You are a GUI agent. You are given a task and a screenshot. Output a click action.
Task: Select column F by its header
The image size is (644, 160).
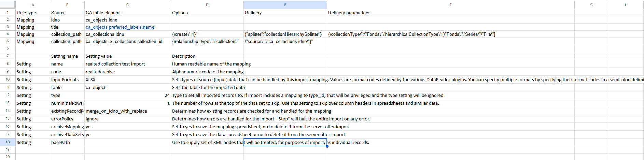(450, 5)
